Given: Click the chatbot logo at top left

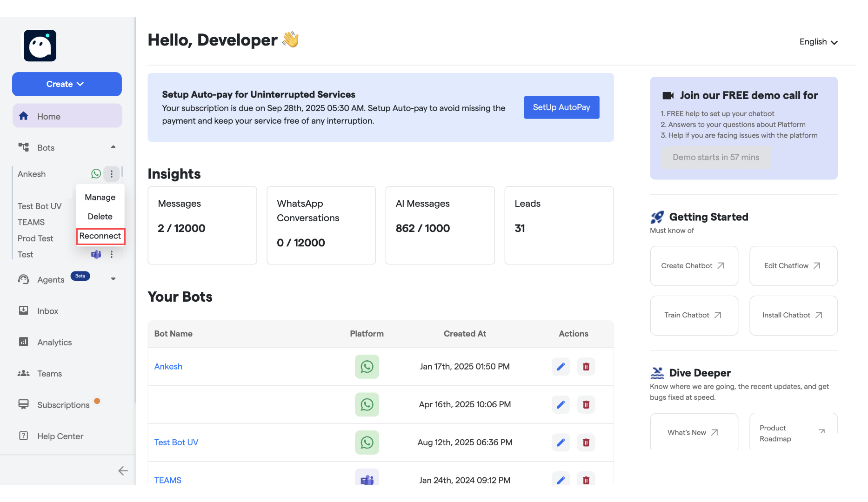Looking at the screenshot, I should click(x=40, y=46).
